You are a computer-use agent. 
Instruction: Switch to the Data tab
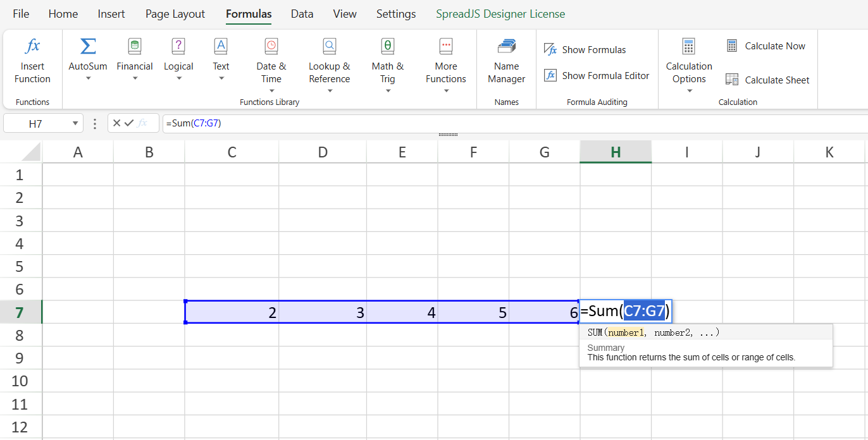[302, 14]
